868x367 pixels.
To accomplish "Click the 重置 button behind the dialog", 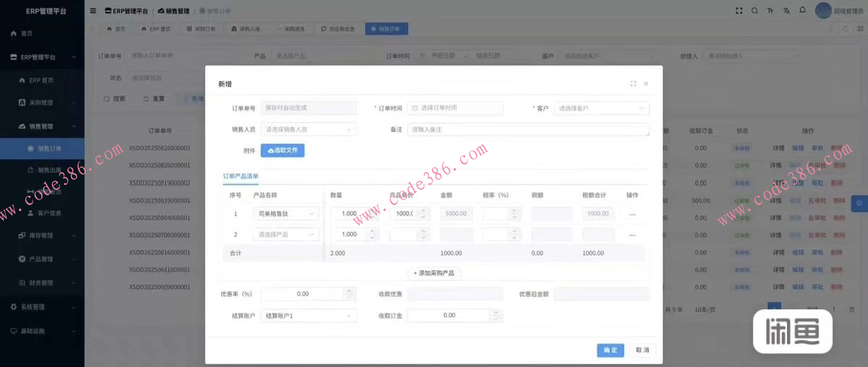I will click(x=153, y=98).
